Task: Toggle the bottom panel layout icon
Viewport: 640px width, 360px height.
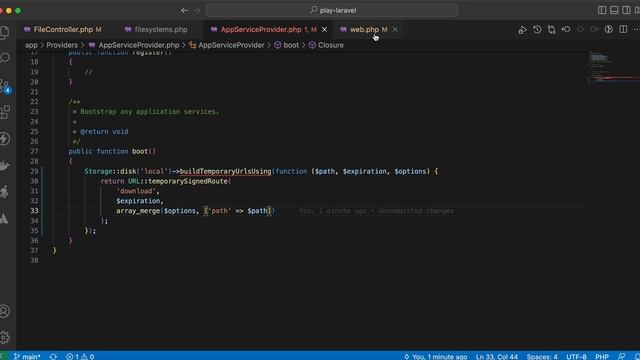Action: pyautogui.click(x=614, y=10)
